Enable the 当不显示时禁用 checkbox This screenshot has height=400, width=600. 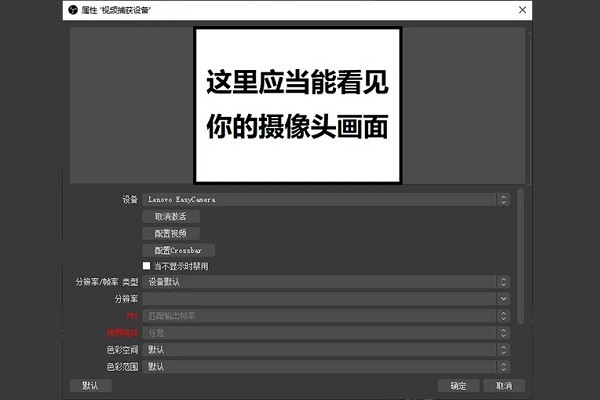click(146, 266)
